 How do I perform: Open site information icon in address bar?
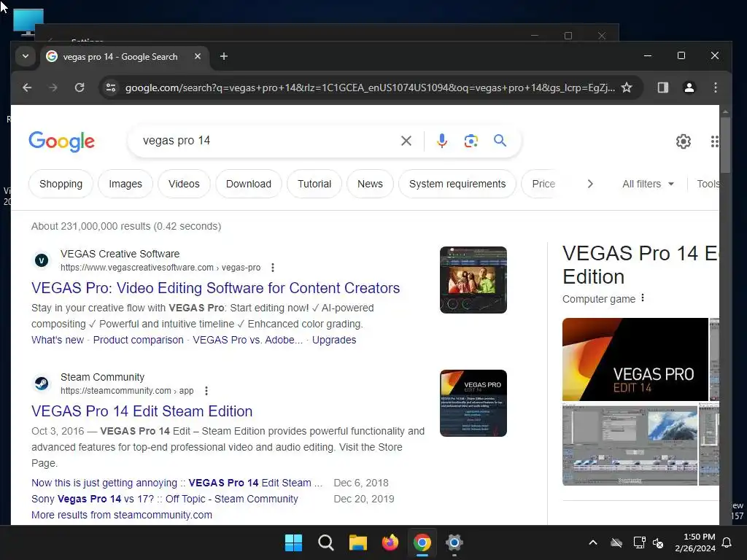tap(111, 87)
